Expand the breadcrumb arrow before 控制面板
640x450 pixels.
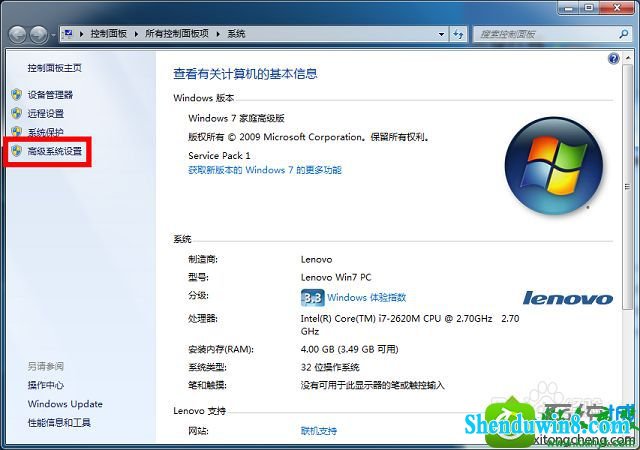82,34
